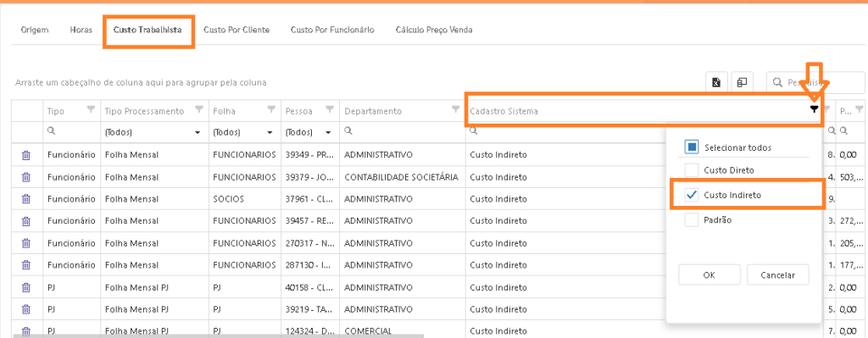Switch to the Custo Por Cliente tab
This screenshot has width=868, height=338.
click(x=236, y=30)
